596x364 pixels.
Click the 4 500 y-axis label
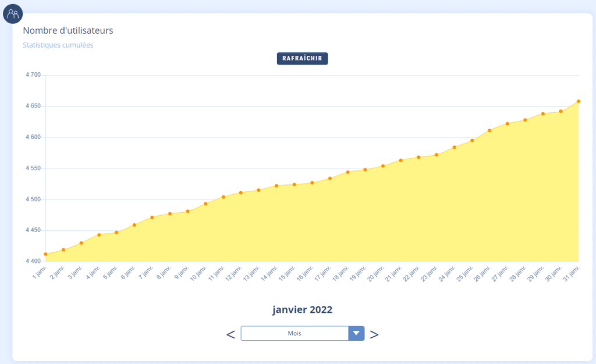[x=33, y=199]
